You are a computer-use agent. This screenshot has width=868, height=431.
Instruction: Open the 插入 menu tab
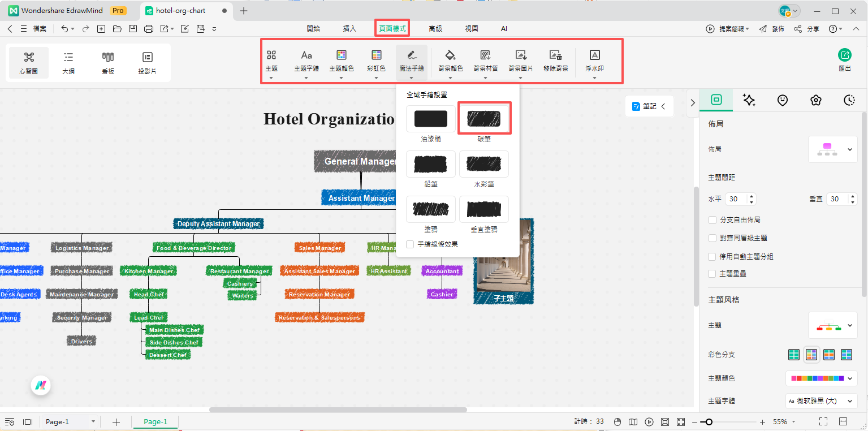click(x=349, y=28)
